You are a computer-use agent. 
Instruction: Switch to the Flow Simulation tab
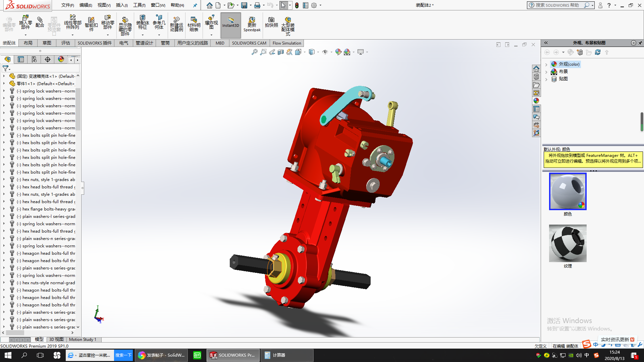(x=287, y=43)
